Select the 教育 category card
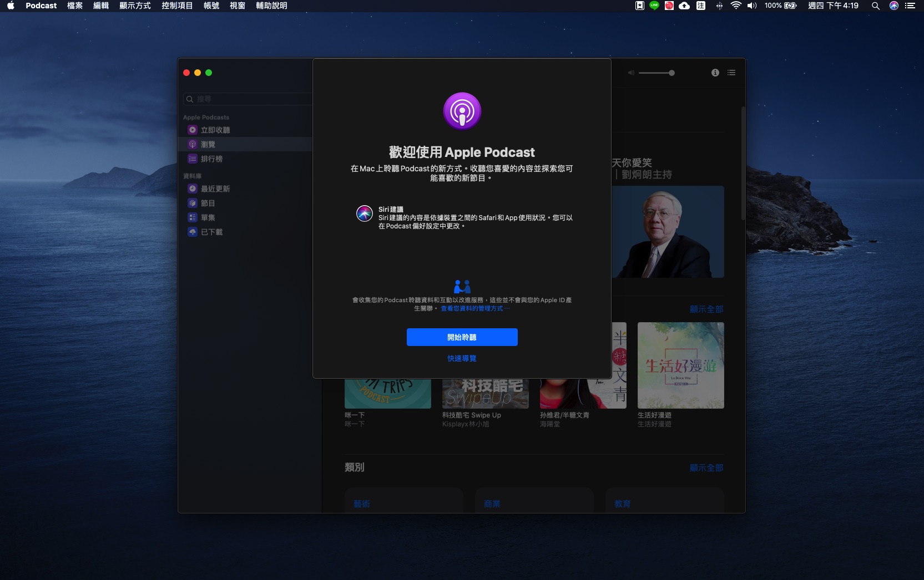Screen dimensions: 924x580 (x=665, y=501)
